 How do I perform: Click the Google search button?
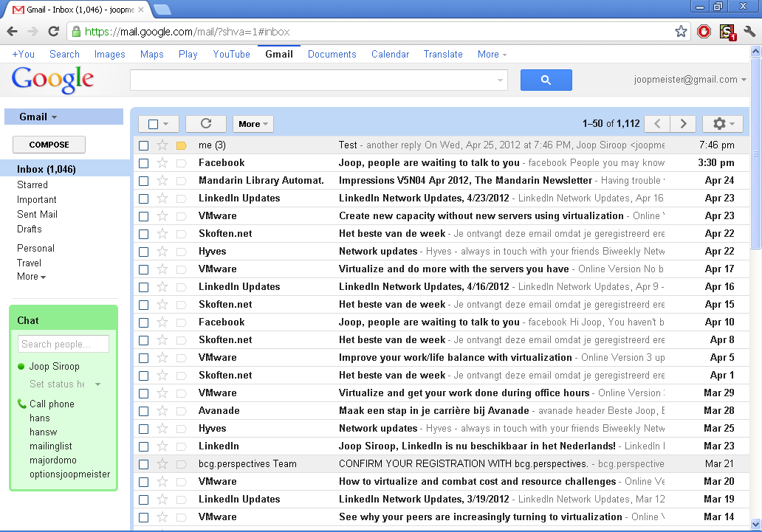pos(546,80)
